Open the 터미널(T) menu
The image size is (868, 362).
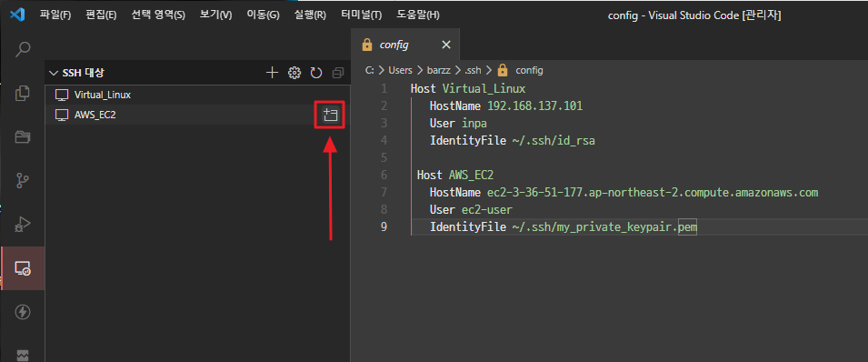[x=362, y=15]
